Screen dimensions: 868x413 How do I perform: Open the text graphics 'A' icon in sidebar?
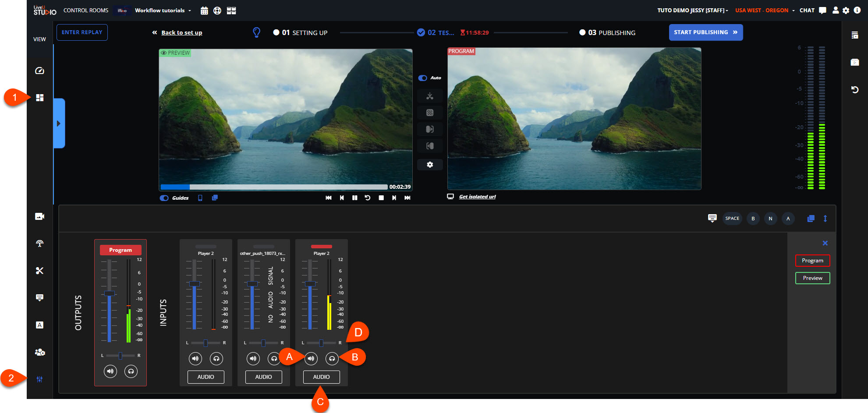click(39, 325)
